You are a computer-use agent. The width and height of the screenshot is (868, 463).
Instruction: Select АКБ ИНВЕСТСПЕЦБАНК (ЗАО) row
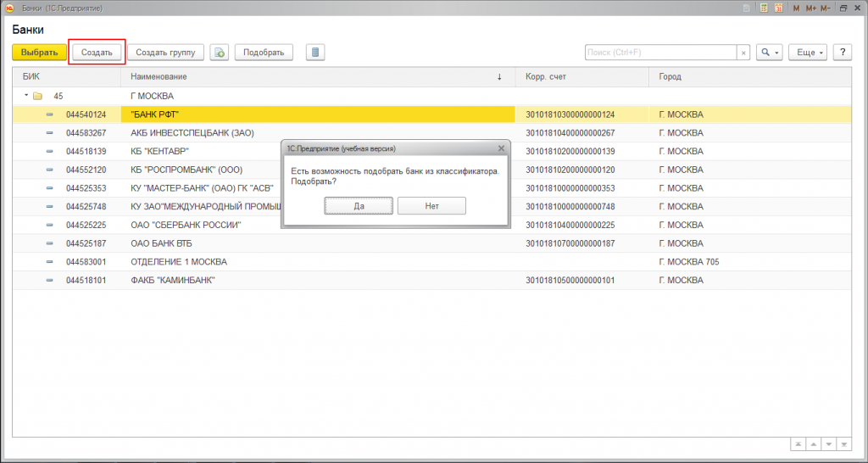[192, 133]
